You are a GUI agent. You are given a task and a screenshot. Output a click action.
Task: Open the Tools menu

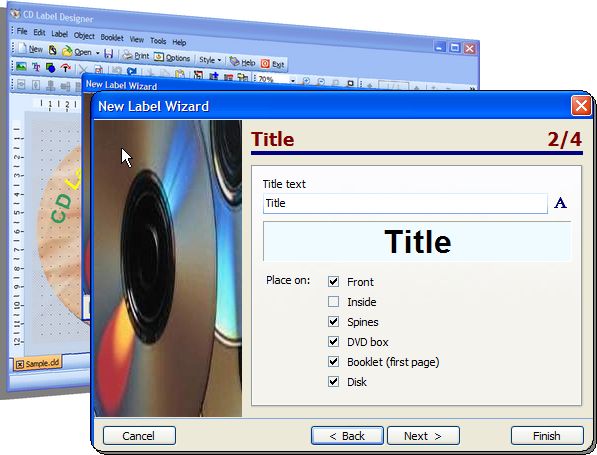pyautogui.click(x=158, y=40)
